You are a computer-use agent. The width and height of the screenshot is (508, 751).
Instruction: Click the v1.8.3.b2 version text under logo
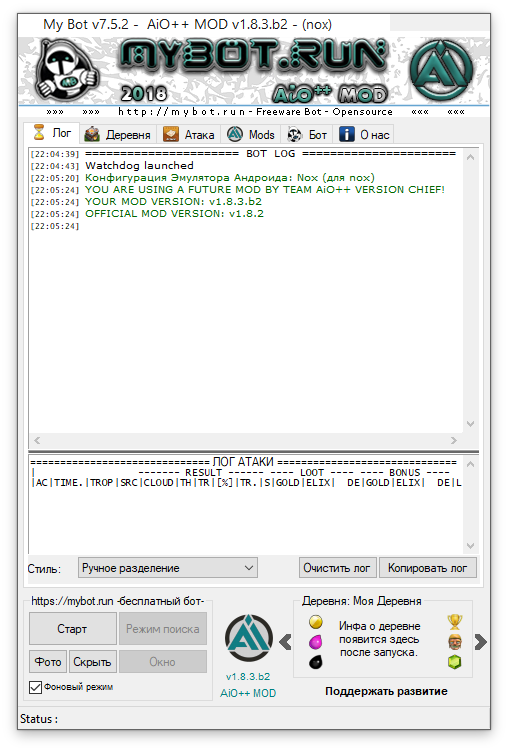(x=248, y=676)
